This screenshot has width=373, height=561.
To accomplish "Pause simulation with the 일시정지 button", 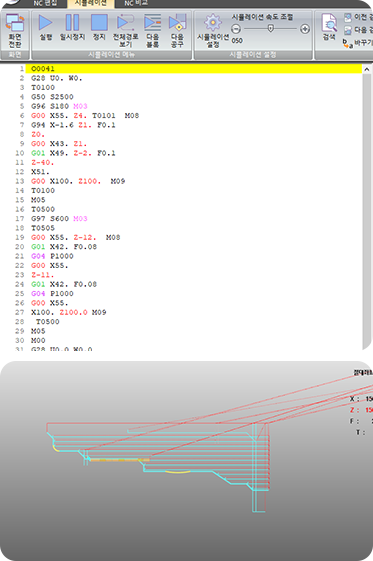I will pyautogui.click(x=72, y=28).
